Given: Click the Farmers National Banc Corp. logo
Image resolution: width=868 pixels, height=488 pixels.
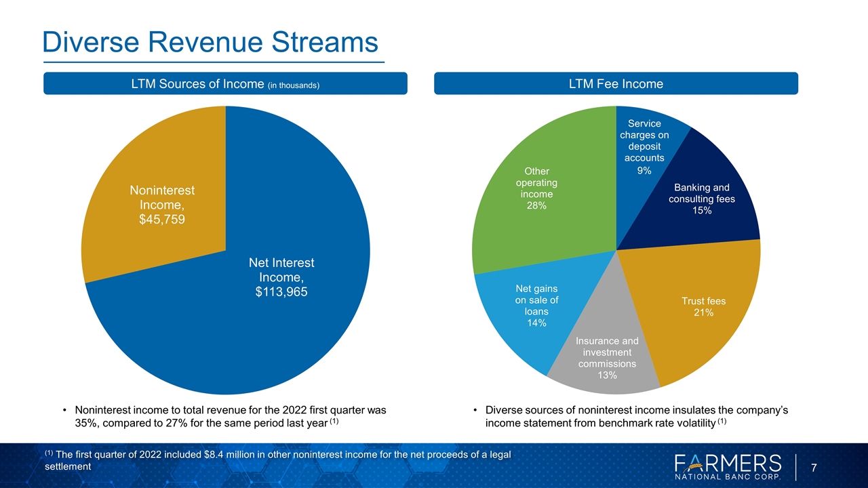Looking at the screenshot, I should coord(728,466).
